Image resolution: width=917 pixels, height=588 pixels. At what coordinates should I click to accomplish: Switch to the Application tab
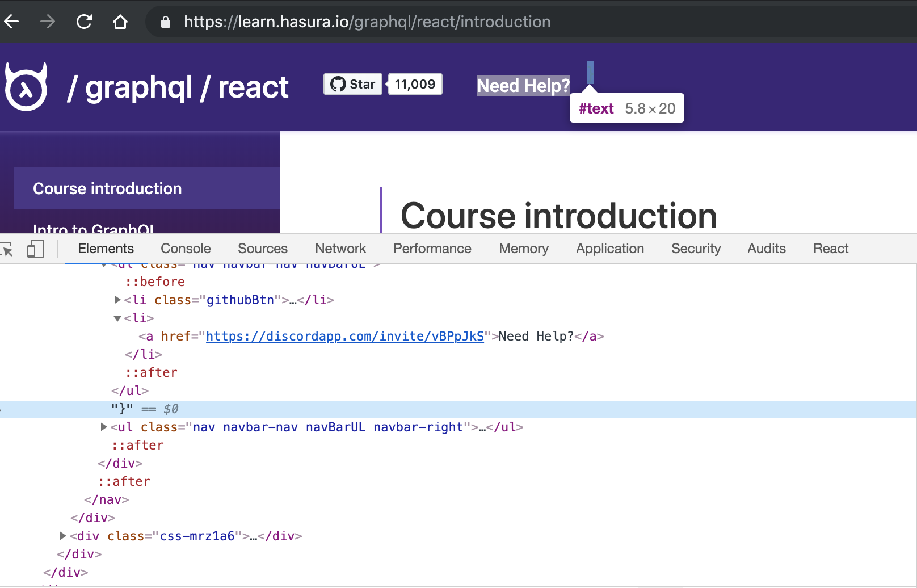[610, 249]
